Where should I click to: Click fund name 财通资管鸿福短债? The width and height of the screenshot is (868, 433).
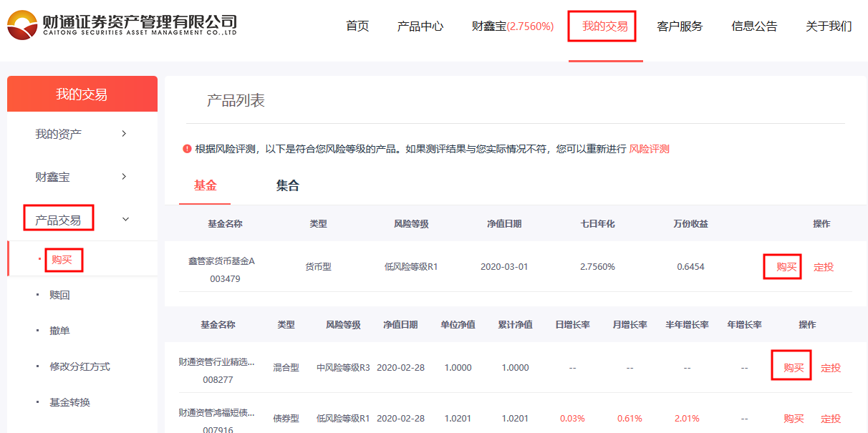point(216,413)
